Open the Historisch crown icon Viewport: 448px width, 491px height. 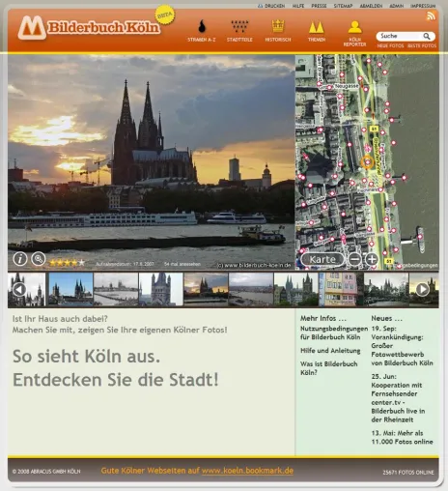coord(278,26)
